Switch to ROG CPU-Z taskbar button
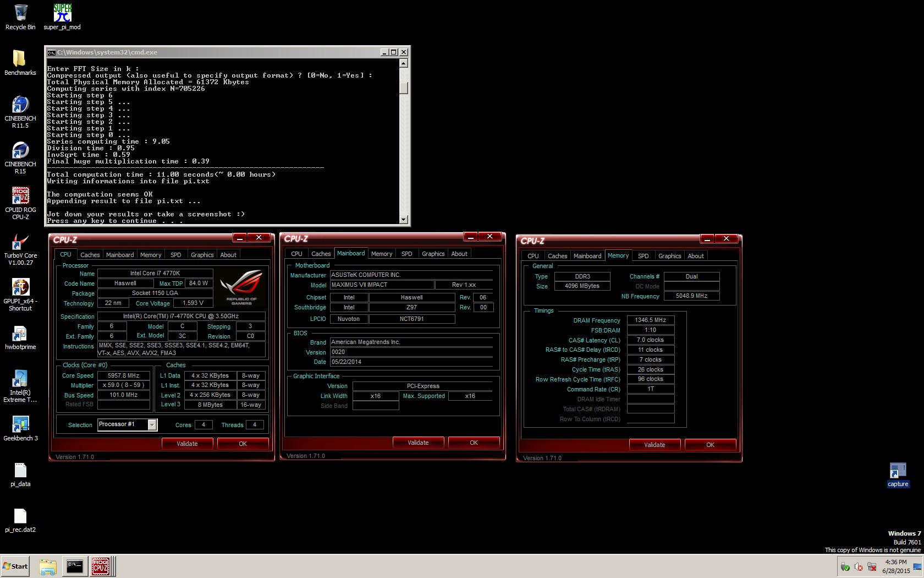924x578 pixels. click(101, 566)
